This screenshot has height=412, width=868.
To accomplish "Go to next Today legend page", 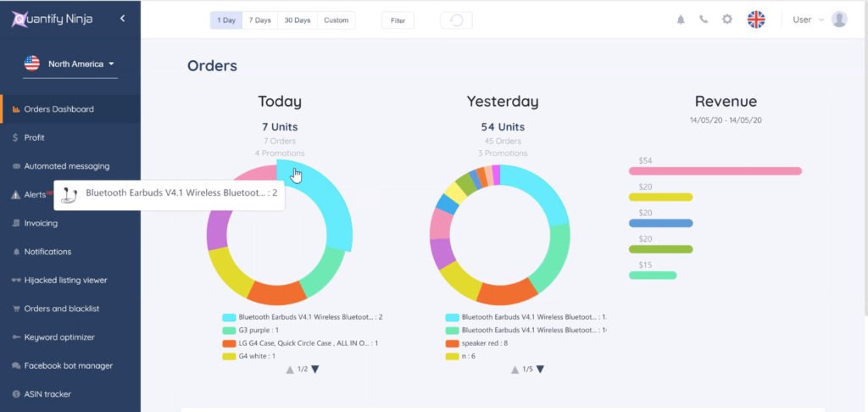I will point(315,370).
